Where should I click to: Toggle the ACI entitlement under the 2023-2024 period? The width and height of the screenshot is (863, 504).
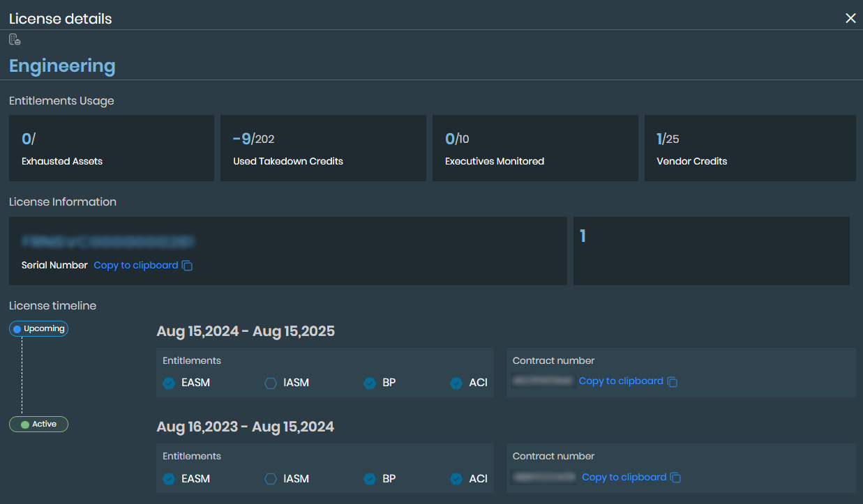coord(456,479)
